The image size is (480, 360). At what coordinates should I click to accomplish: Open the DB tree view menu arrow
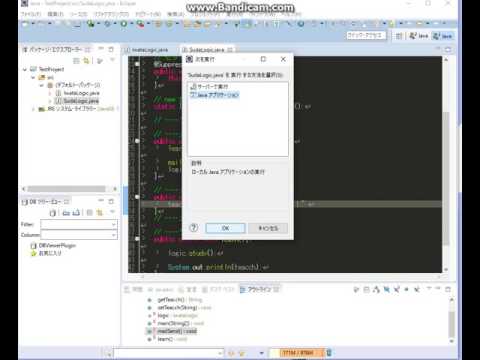[112, 212]
